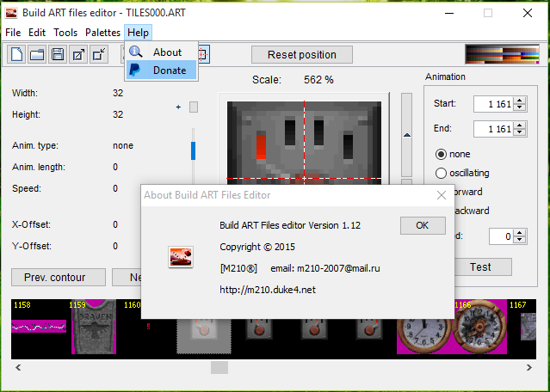The image size is (550, 392).
Task: Select the Draven tombstone tile 1159
Action: (94, 327)
